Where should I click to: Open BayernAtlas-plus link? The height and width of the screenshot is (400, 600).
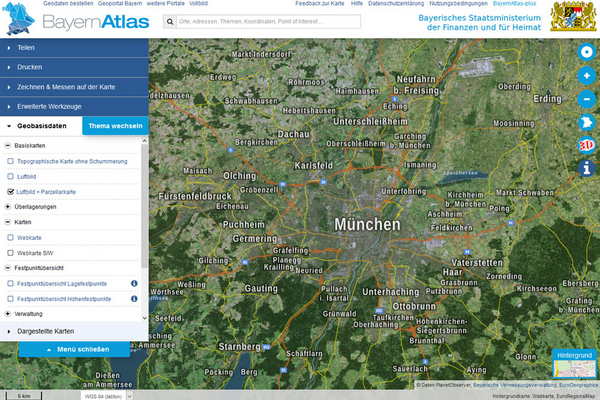pos(514,3)
